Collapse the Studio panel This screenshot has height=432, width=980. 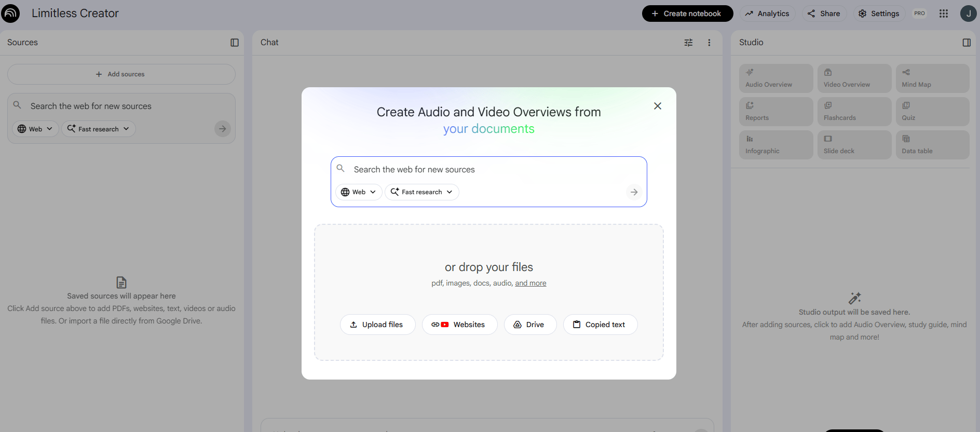coord(967,43)
